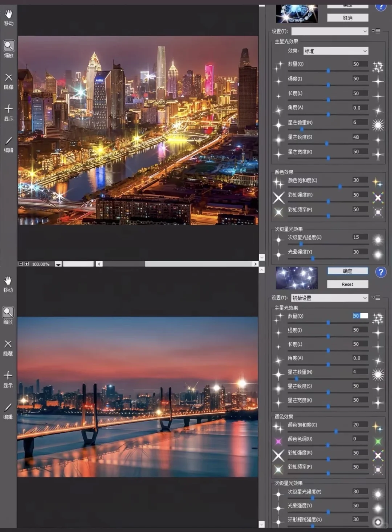
Task: Open the settings list menu icon in skyline dialog
Action: 376,31
